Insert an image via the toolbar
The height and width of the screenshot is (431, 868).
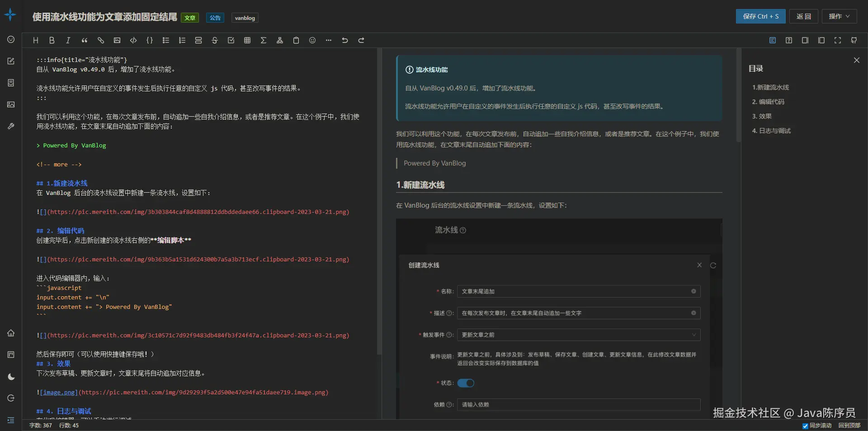click(x=117, y=40)
